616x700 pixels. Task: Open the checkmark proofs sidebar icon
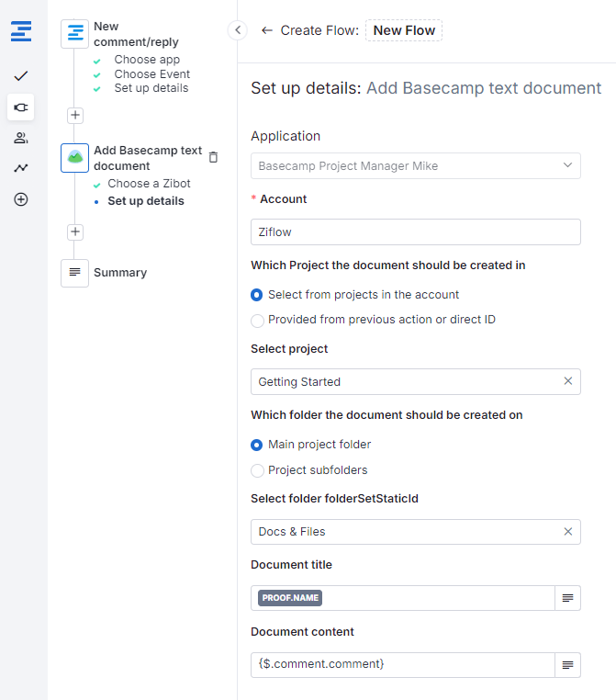click(x=21, y=75)
